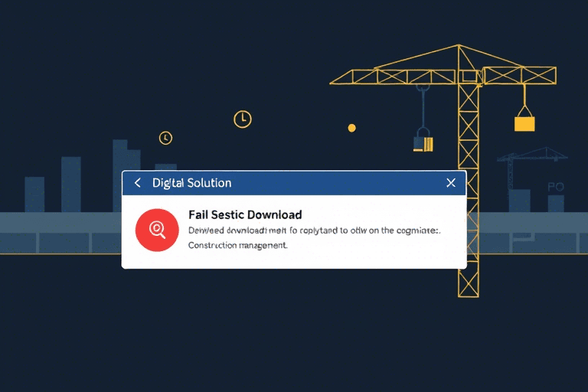Go back using the left chevron arrow
This screenshot has width=588, height=392.
138,183
